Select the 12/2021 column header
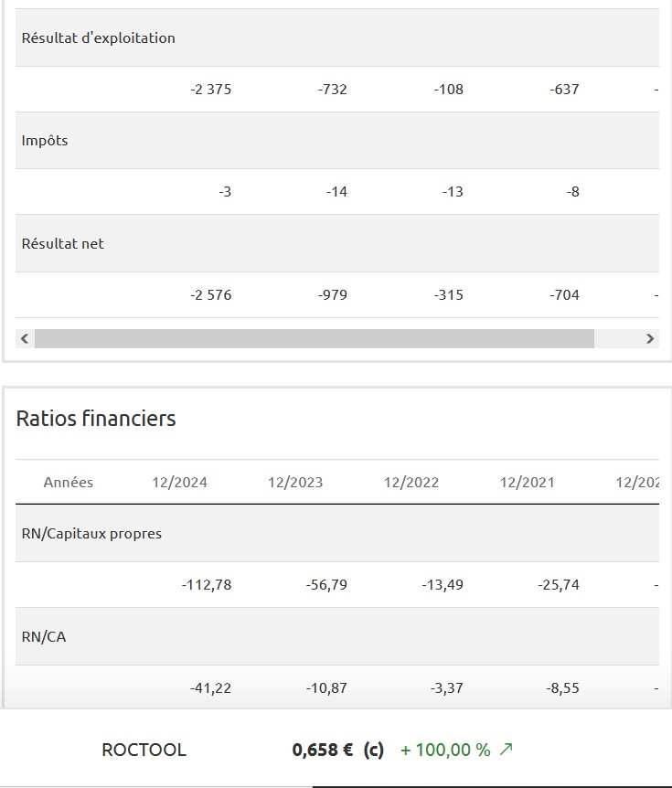 528,482
